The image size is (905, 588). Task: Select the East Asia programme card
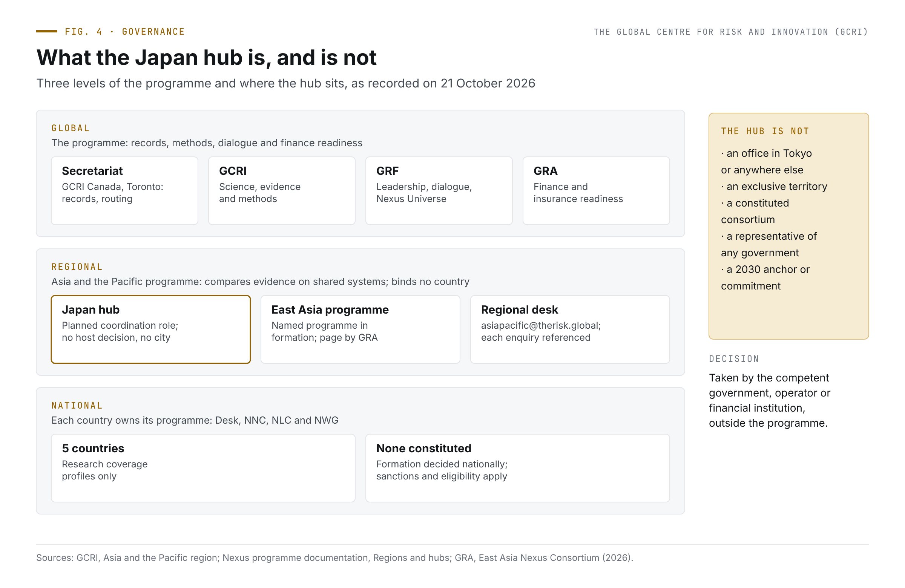pos(360,329)
